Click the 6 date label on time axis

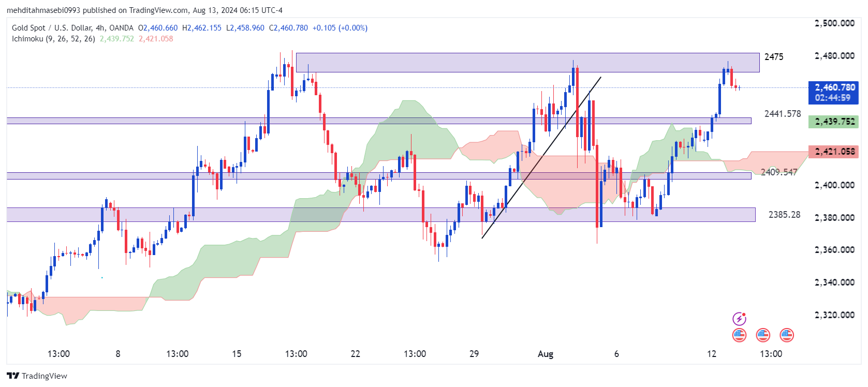(x=616, y=354)
